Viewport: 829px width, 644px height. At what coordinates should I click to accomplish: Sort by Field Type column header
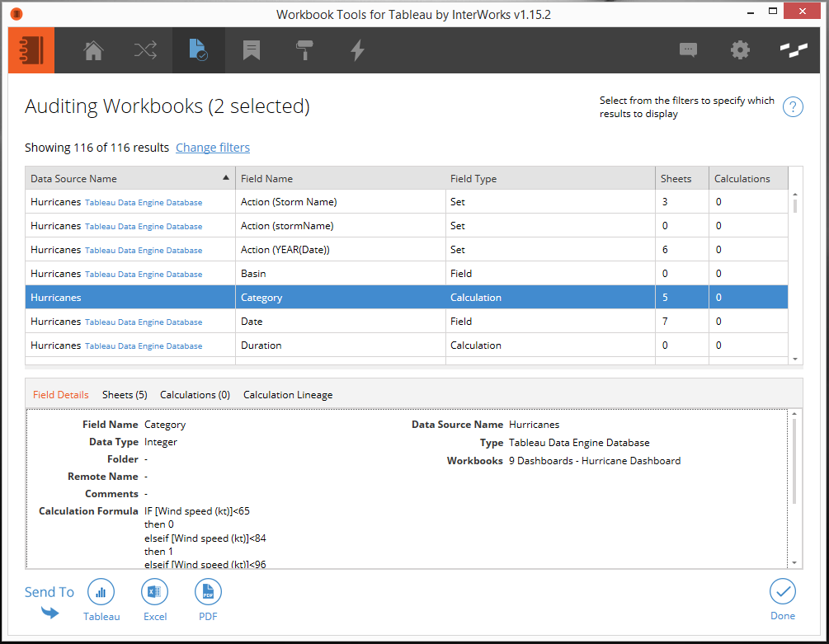tap(550, 179)
